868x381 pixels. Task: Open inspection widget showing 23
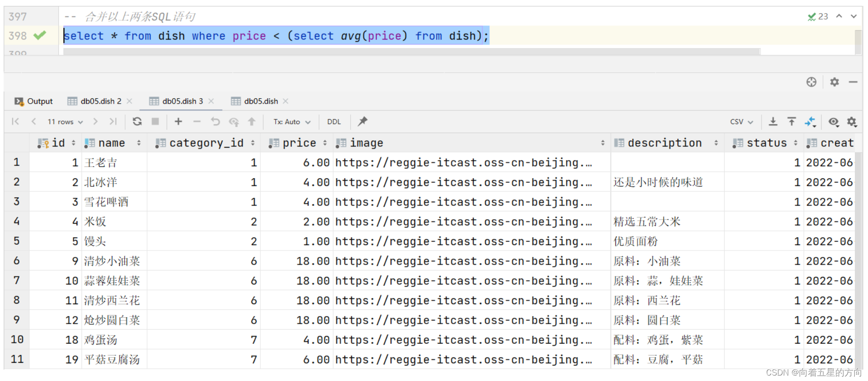point(818,16)
